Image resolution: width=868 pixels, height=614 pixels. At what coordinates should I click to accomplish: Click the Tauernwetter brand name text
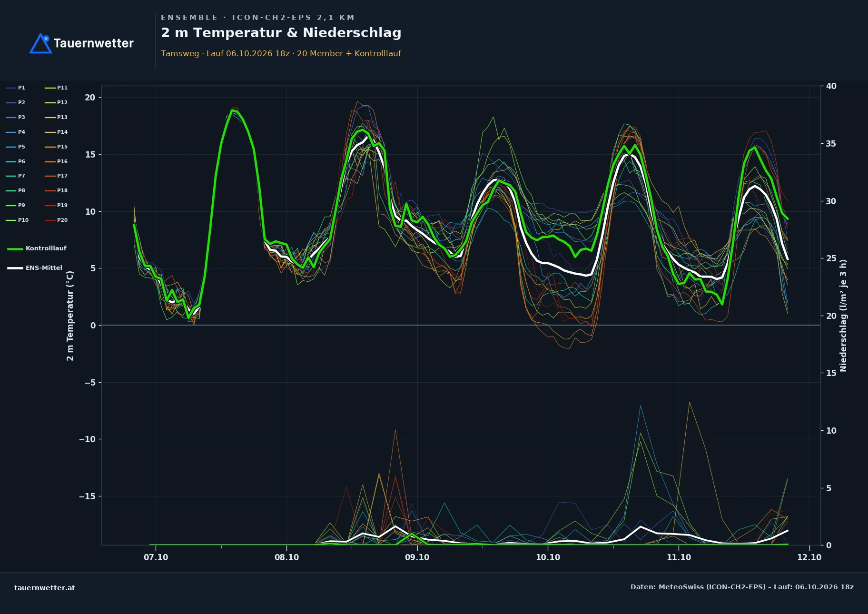point(94,43)
